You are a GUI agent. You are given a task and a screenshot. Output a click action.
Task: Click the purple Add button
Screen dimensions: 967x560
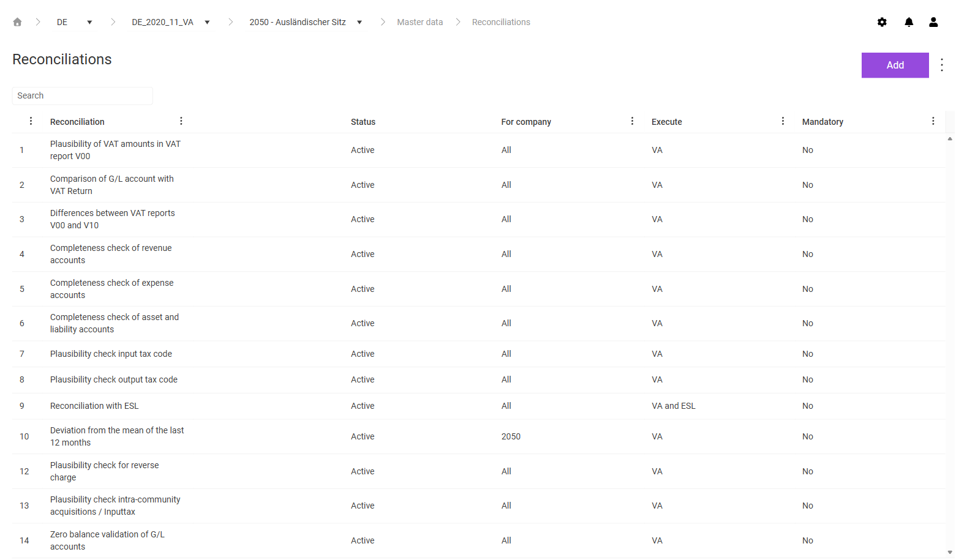click(895, 65)
